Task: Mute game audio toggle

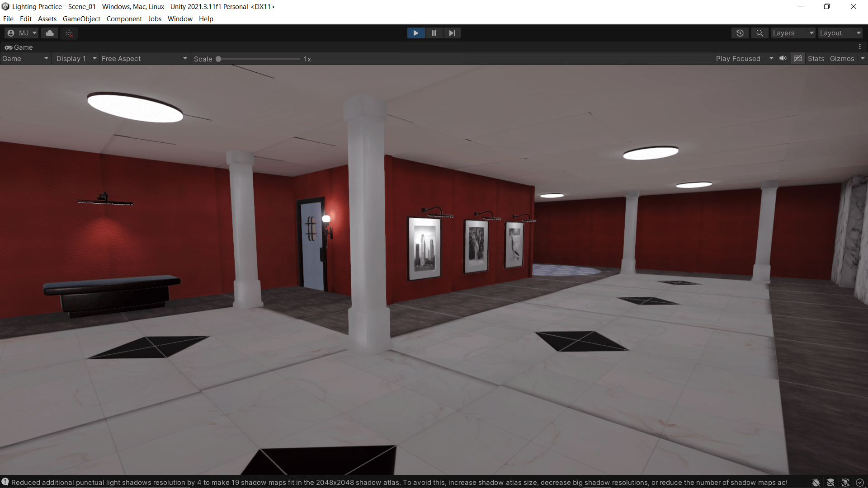Action: click(783, 59)
